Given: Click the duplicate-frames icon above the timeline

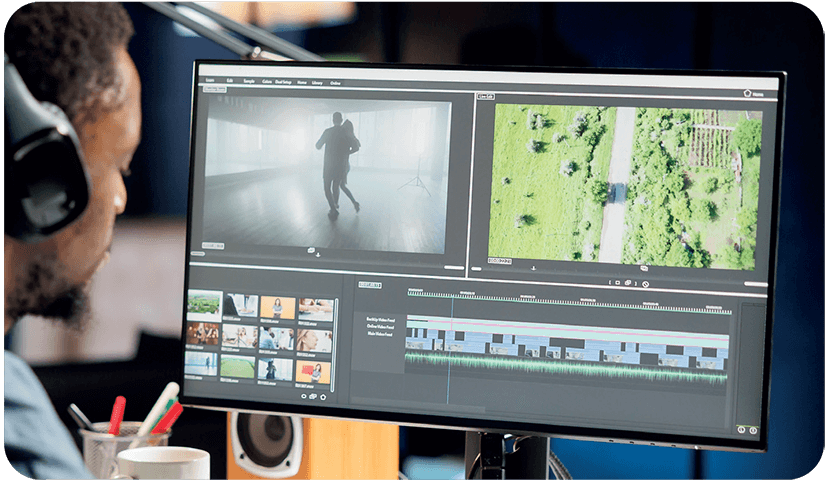Looking at the screenshot, I should (x=627, y=283).
